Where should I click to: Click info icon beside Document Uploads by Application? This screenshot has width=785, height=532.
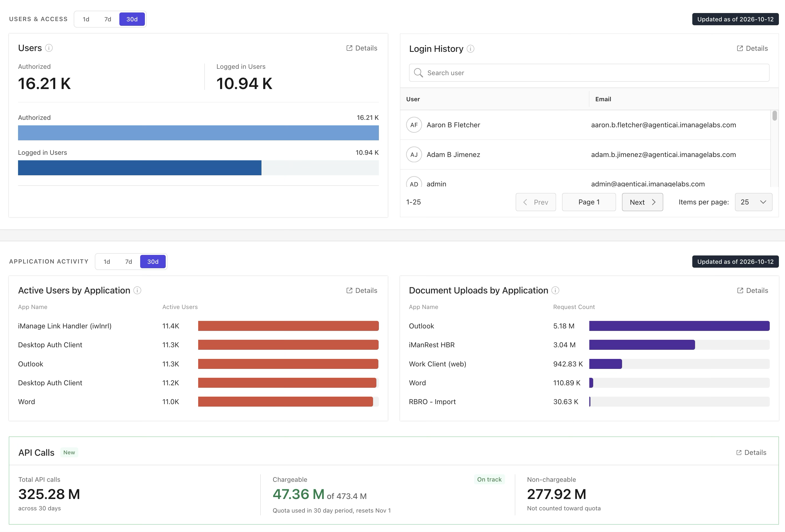click(x=555, y=290)
